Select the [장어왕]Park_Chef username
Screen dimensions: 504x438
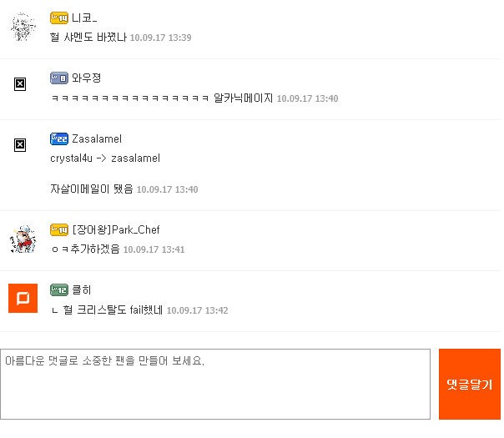pyautogui.click(x=116, y=229)
